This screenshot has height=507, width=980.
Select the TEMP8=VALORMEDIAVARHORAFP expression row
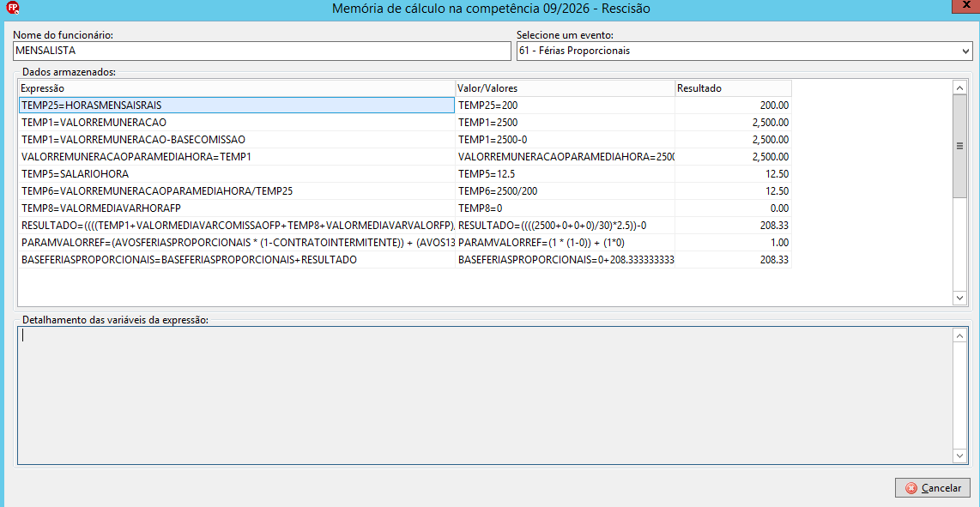tap(237, 208)
